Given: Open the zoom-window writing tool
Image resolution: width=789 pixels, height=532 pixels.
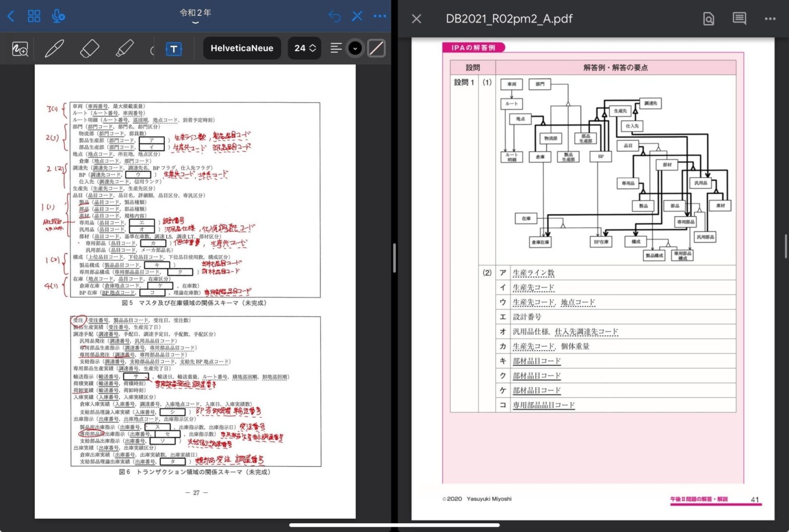Looking at the screenshot, I should pos(20,48).
